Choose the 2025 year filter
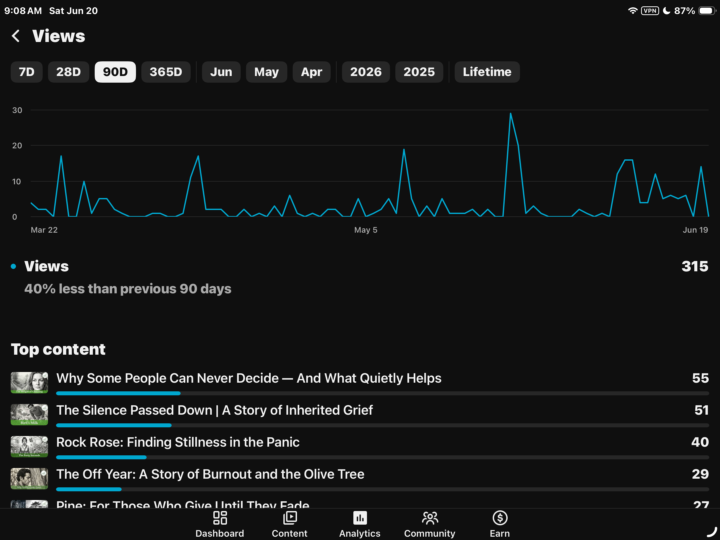This screenshot has height=540, width=720. point(419,72)
